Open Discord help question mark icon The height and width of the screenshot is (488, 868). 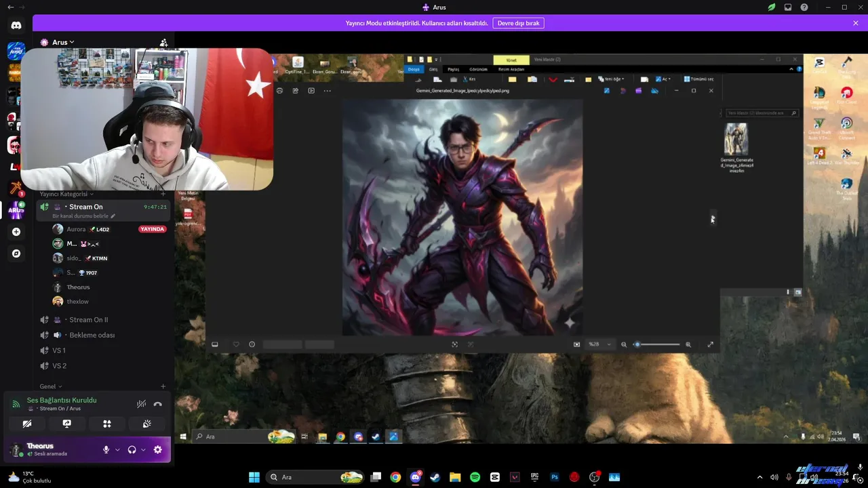tap(804, 7)
